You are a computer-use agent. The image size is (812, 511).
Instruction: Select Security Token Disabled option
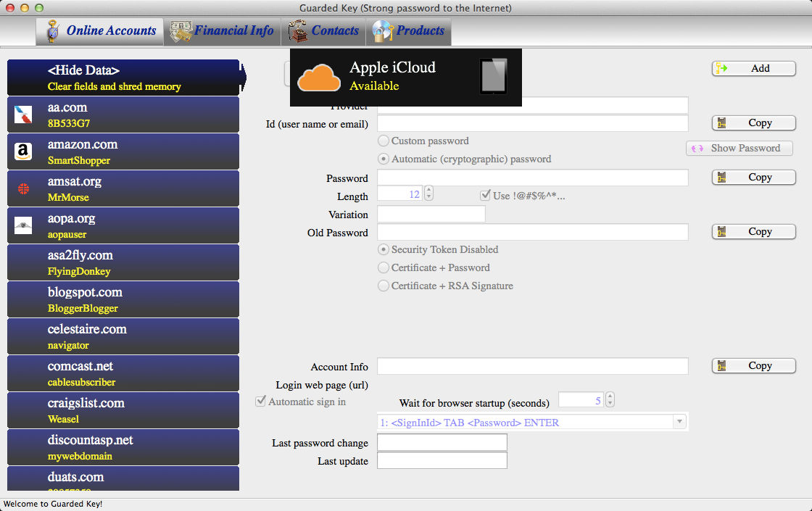point(384,249)
